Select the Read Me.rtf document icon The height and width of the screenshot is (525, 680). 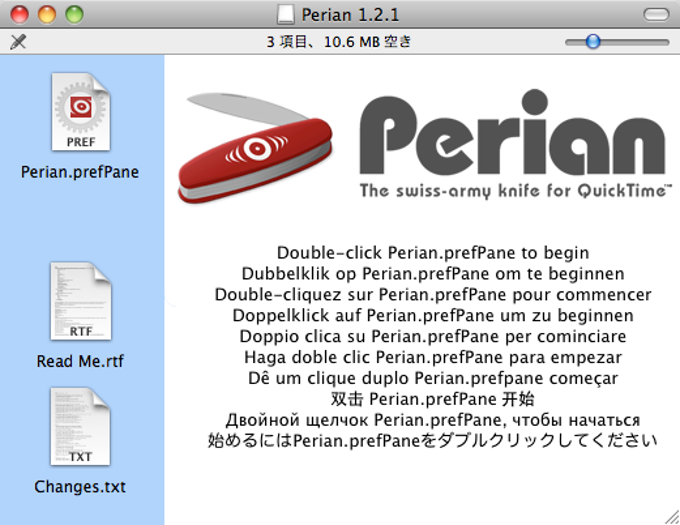tap(81, 301)
